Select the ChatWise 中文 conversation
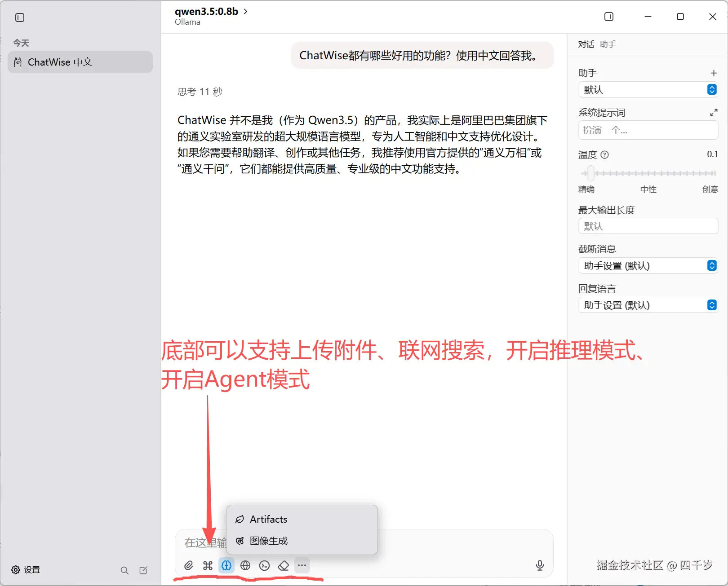The width and height of the screenshot is (728, 586). 80,62
